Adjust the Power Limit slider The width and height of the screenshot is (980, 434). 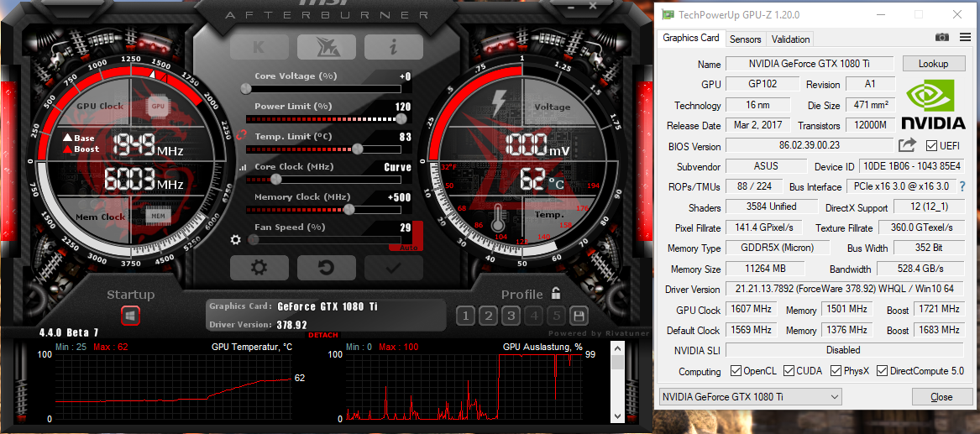(324, 118)
